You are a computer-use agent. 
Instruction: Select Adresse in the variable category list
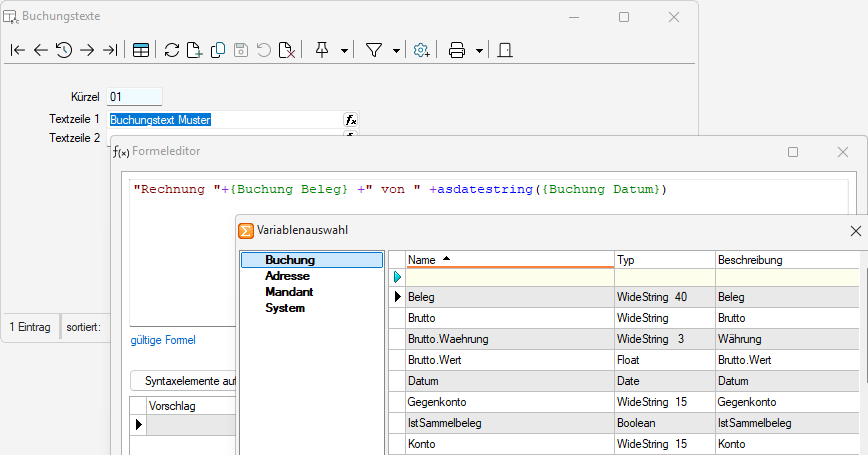287,275
